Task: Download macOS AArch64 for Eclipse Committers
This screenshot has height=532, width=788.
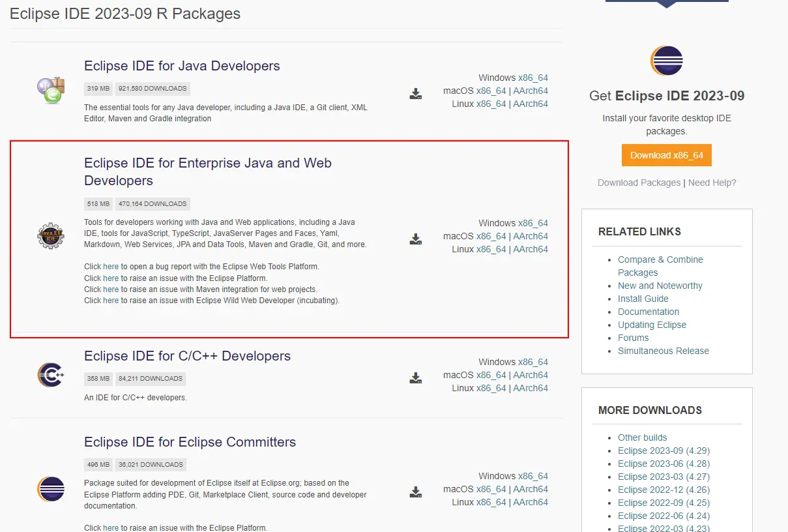Action: point(531,489)
